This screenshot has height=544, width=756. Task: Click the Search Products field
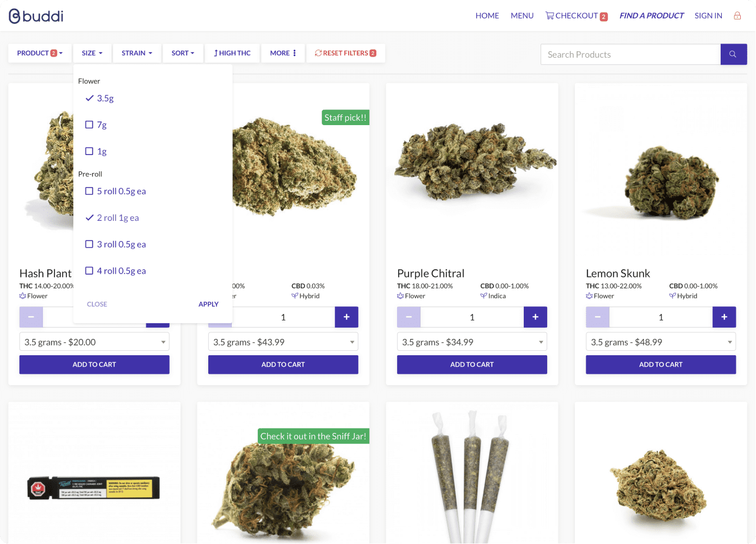point(631,54)
